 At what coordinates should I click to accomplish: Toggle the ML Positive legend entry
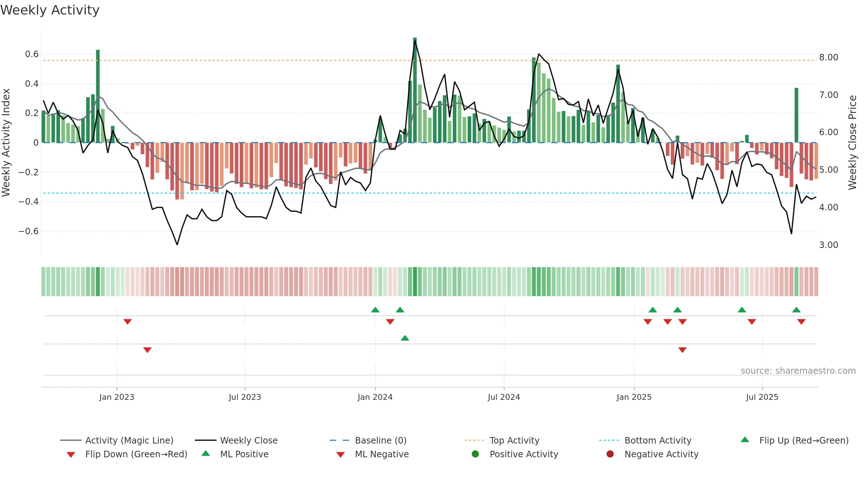coord(235,454)
